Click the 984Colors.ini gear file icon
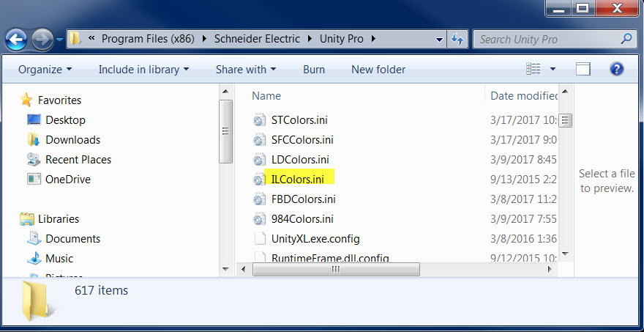Screen dimensions: 644x332 point(259,219)
